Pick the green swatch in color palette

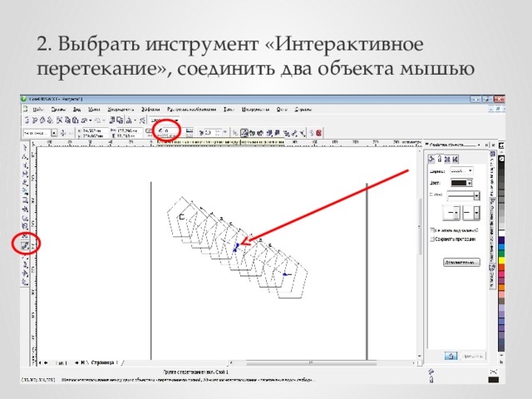pyautogui.click(x=501, y=254)
